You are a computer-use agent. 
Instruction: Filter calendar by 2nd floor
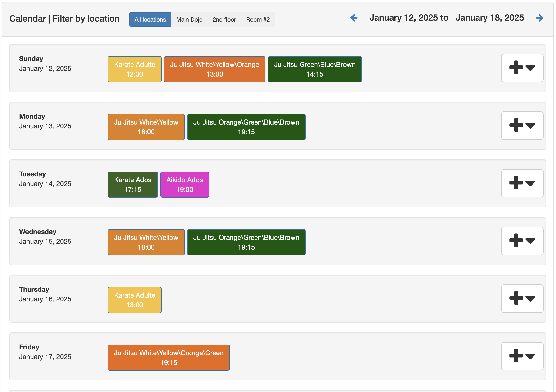click(x=224, y=19)
